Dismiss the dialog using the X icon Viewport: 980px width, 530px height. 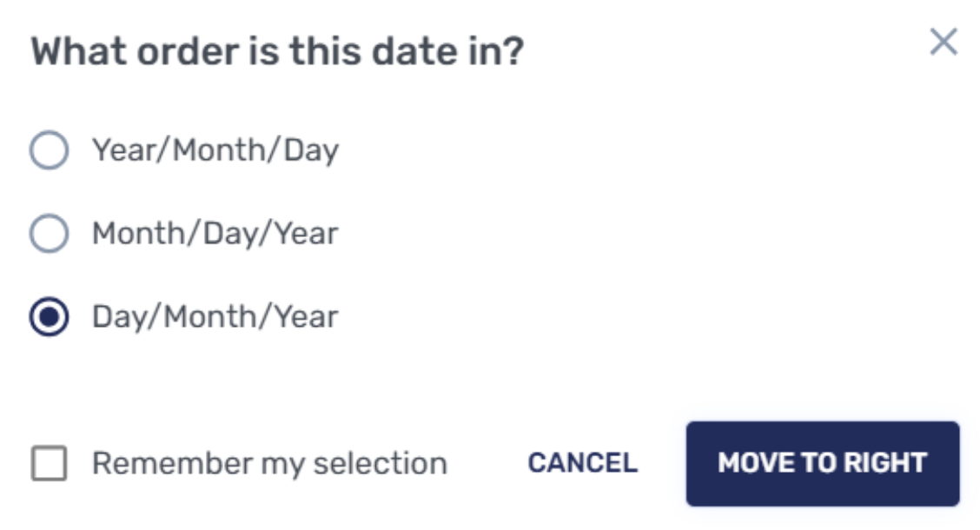pos(943,42)
